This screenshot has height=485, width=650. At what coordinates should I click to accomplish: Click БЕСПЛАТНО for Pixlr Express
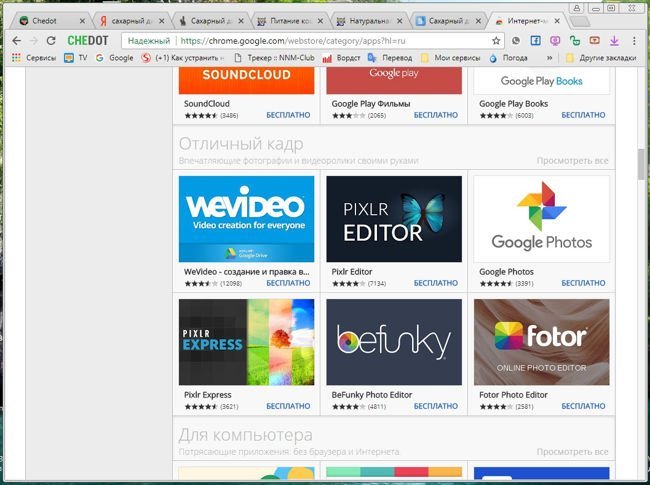(288, 406)
